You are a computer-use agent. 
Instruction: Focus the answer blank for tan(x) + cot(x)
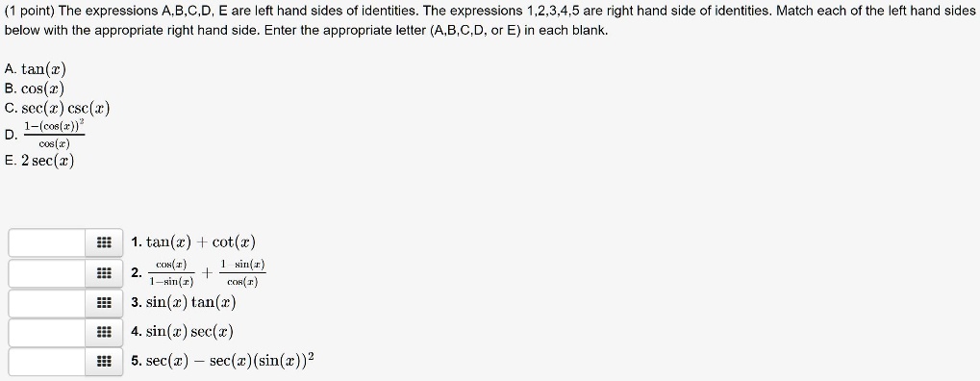[47, 242]
